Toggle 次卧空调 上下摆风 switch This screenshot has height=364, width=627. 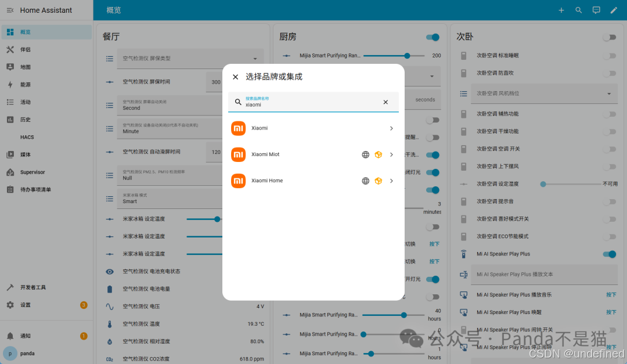coord(610,167)
